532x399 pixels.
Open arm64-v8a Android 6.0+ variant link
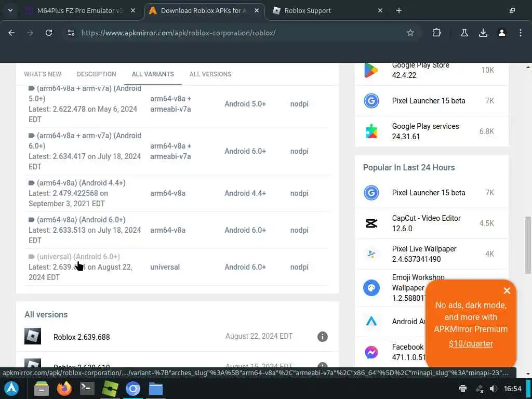[x=81, y=220]
